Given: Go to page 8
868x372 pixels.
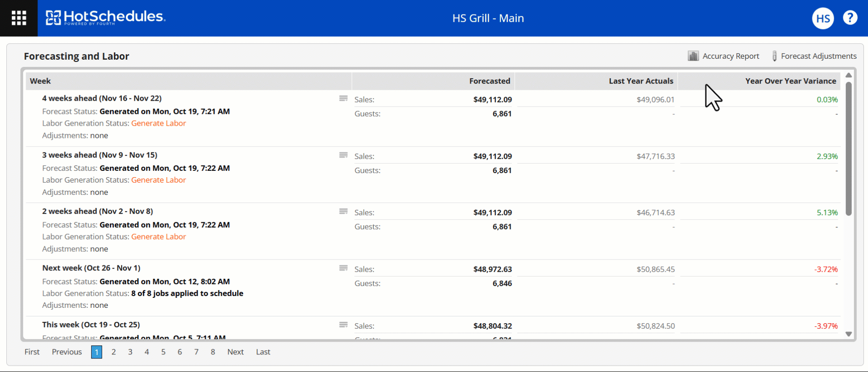Looking at the screenshot, I should pos(213,352).
